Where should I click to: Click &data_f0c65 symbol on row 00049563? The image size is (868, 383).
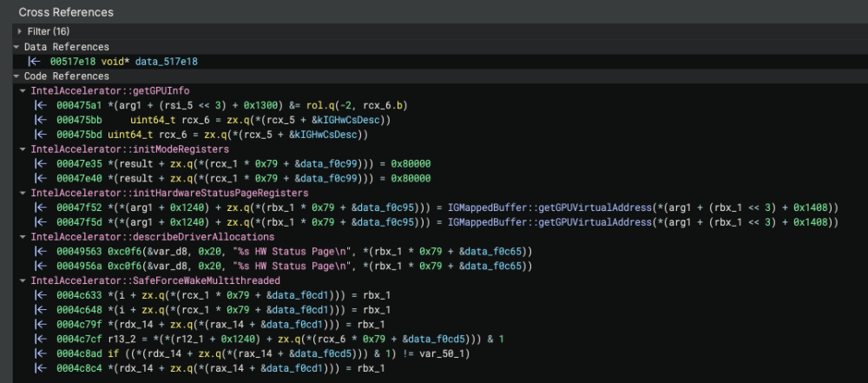pos(489,252)
